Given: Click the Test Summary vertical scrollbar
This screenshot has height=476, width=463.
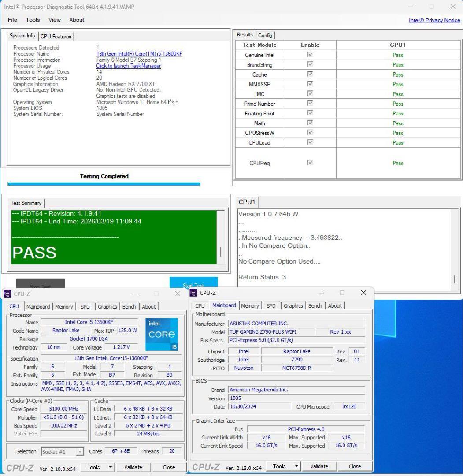Looking at the screenshot, I should 221,238.
